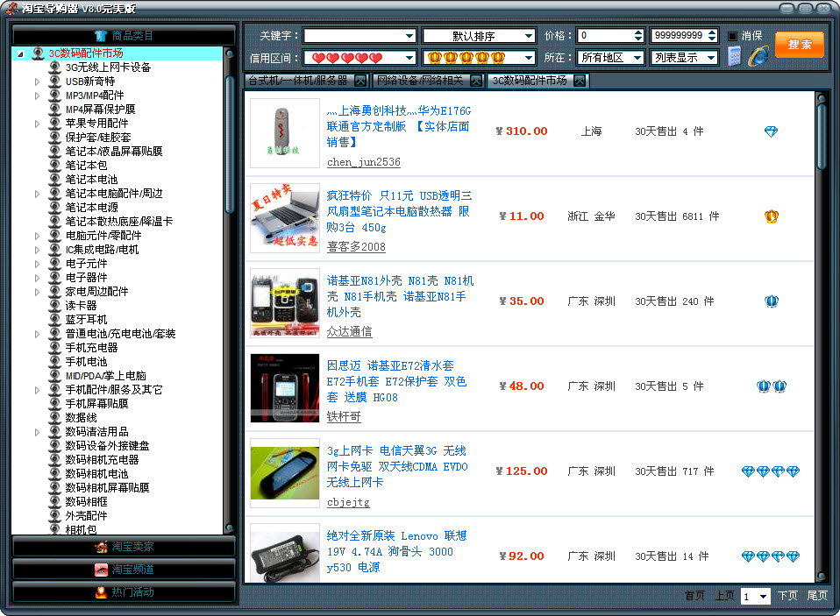Image resolution: width=840 pixels, height=616 pixels.
Task: Open the 默认排序 sort dropdown
Action: tap(529, 36)
